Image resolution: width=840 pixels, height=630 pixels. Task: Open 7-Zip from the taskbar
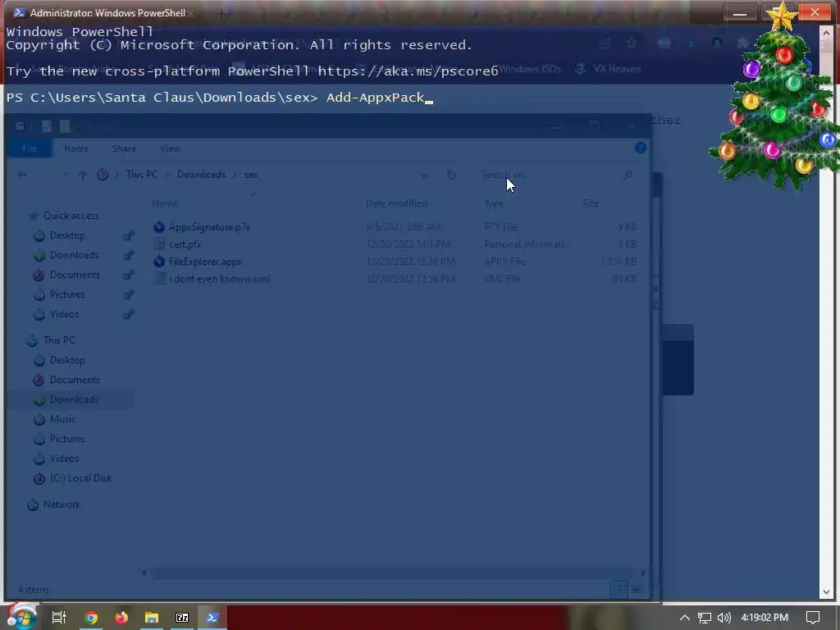182,618
